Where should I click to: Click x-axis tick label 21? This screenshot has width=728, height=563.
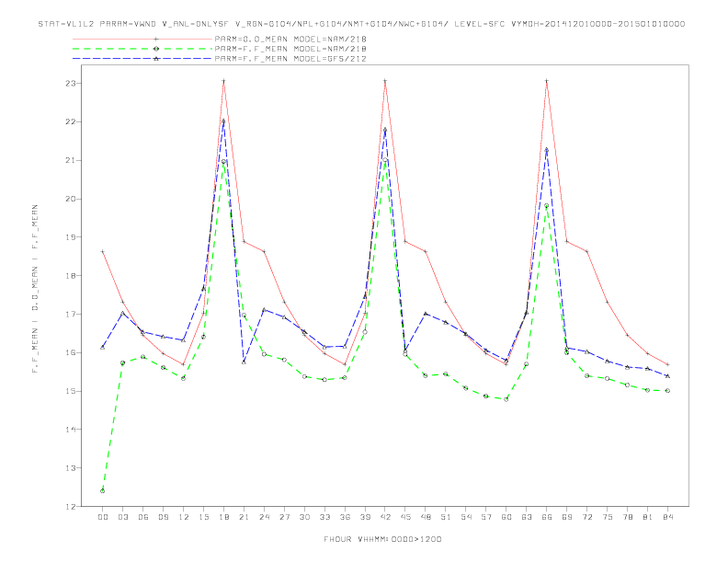(x=244, y=517)
